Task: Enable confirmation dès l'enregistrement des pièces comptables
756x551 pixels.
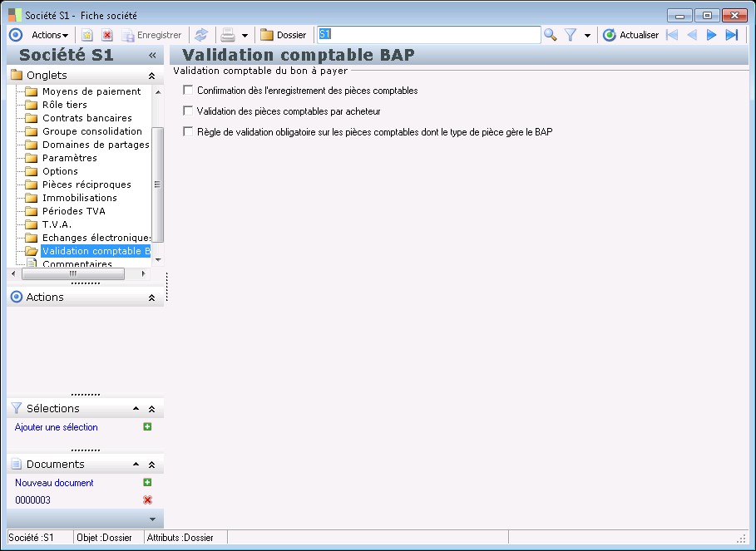Action: (x=188, y=91)
